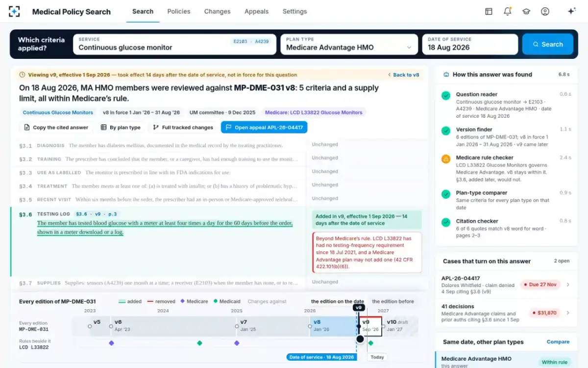Viewport: 588px width, 368px height.
Task: Open the Appeals tab
Action: [257, 11]
